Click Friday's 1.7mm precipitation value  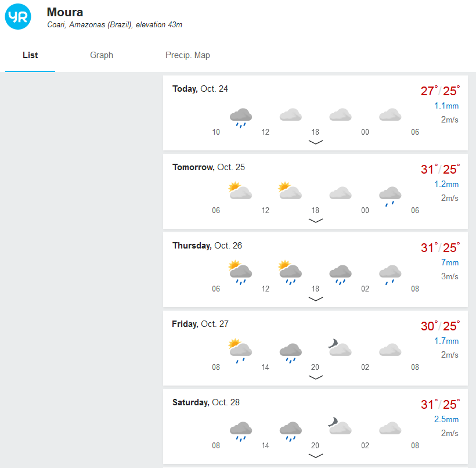(446, 341)
